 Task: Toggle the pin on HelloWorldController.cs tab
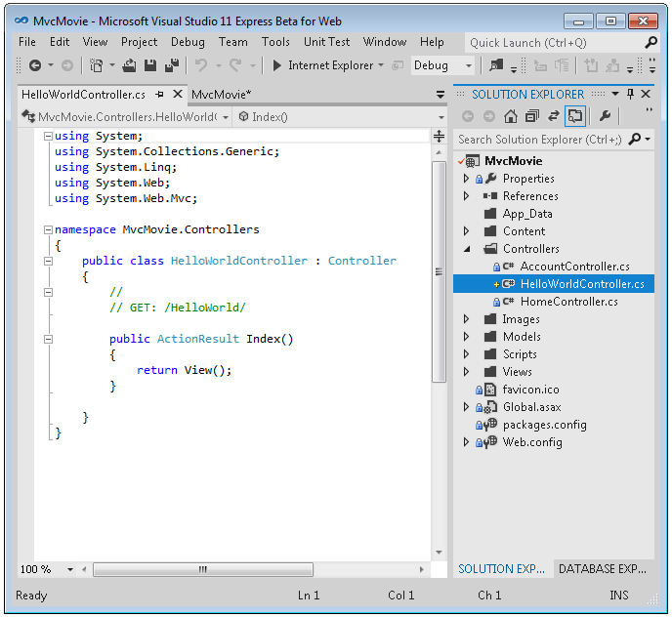coord(160,94)
